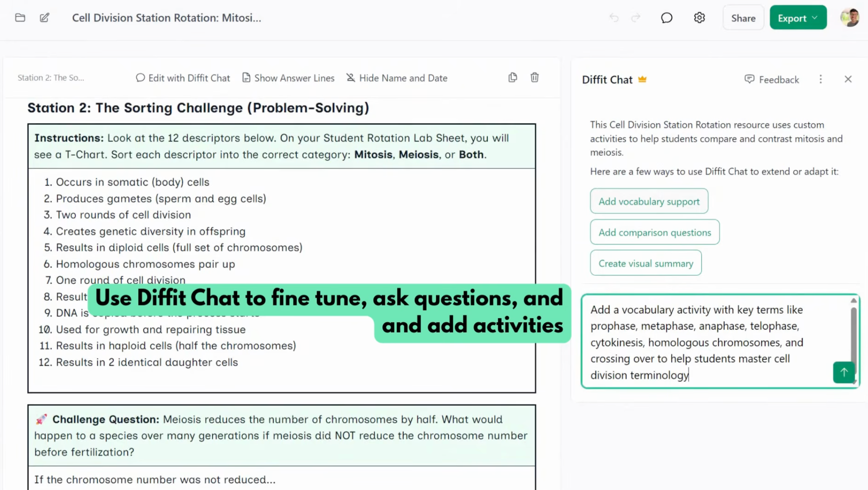Click the Feedback button

(x=771, y=79)
